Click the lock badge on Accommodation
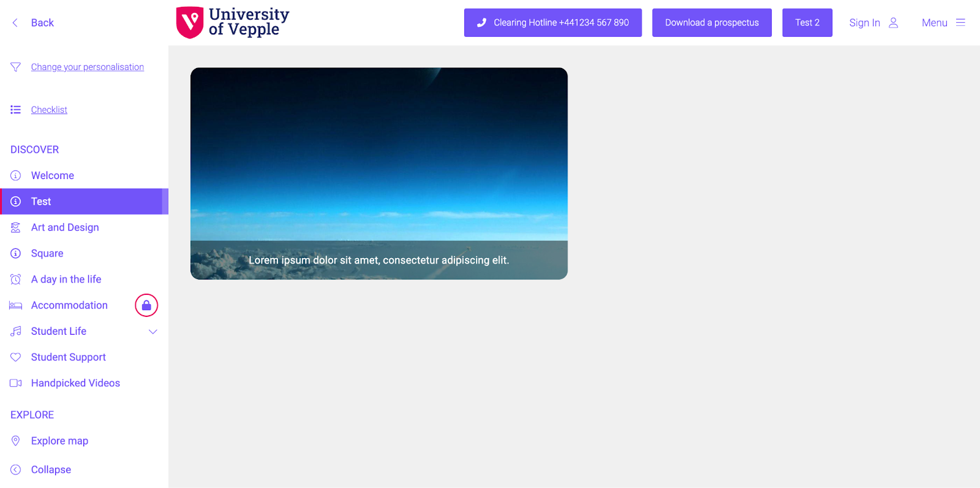This screenshot has height=488, width=980. click(146, 305)
